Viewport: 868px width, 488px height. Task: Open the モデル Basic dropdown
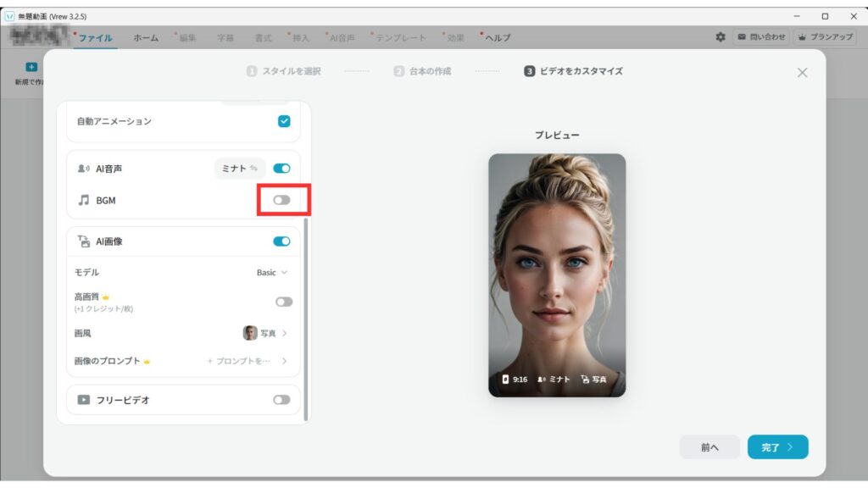point(272,273)
